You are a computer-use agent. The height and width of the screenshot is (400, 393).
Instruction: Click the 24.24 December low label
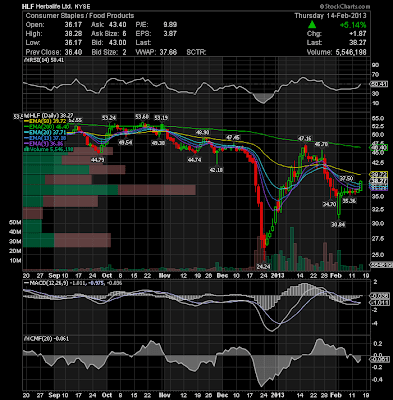click(x=263, y=267)
